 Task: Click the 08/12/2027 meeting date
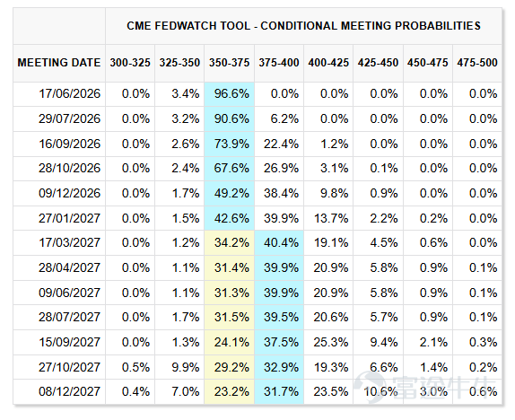click(x=69, y=392)
